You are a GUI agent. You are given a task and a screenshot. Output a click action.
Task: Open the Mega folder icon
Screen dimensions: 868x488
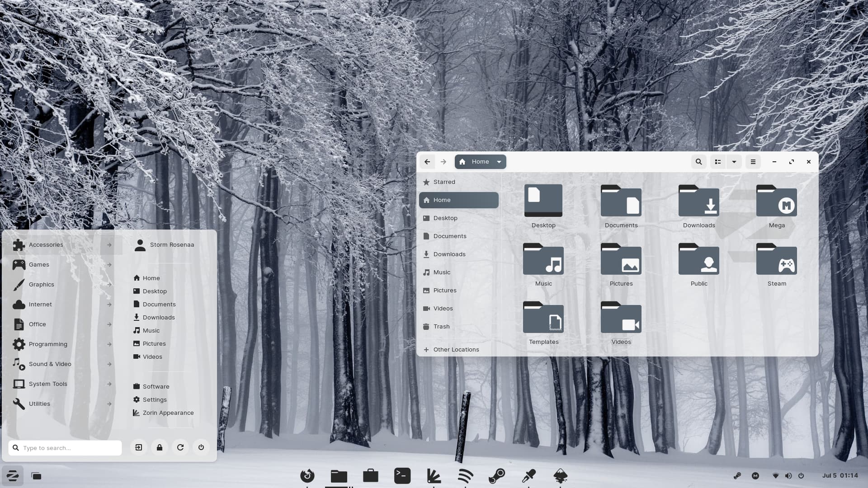[x=777, y=201]
